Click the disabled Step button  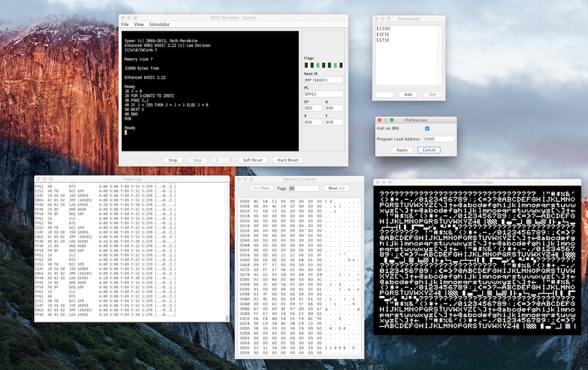tap(197, 160)
